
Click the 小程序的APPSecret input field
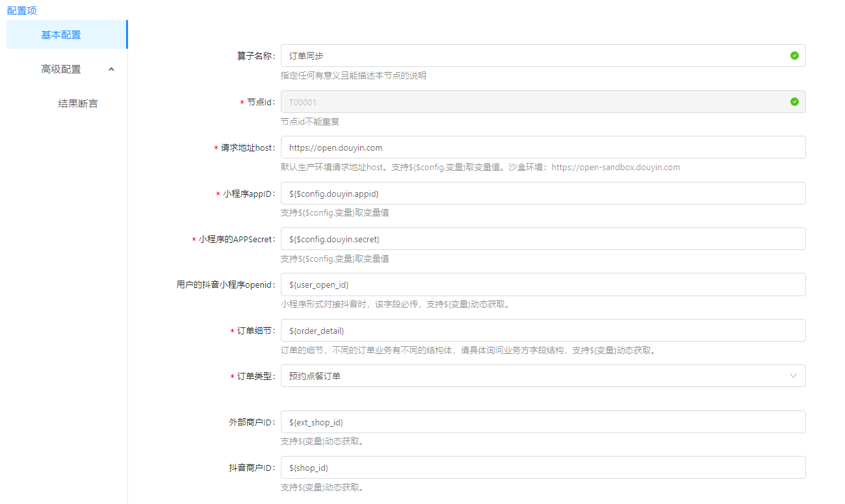pyautogui.click(x=543, y=239)
